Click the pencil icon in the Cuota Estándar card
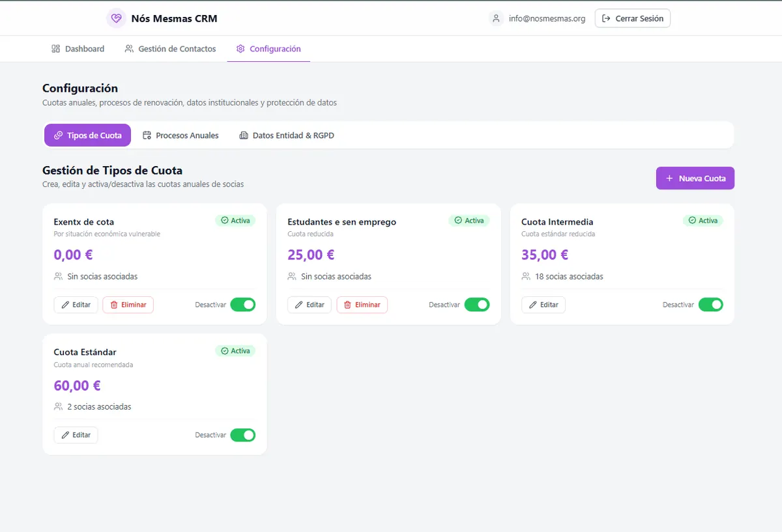This screenshot has height=532, width=782. point(65,435)
